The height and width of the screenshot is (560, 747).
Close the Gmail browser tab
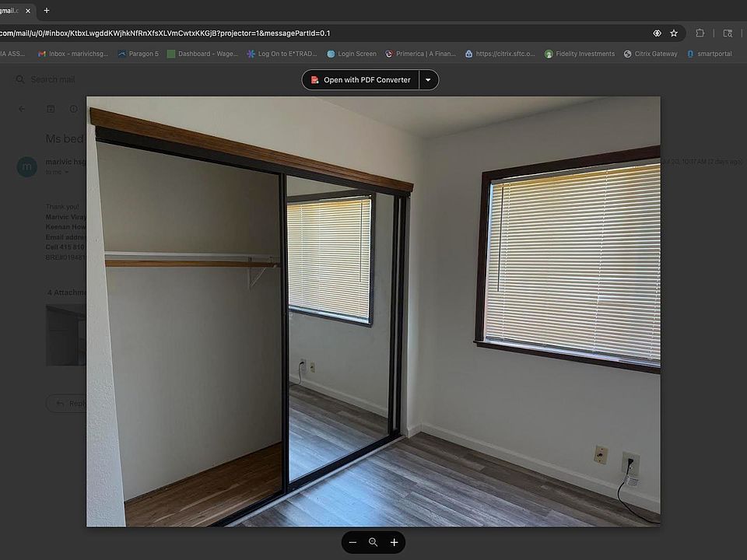pos(27,11)
